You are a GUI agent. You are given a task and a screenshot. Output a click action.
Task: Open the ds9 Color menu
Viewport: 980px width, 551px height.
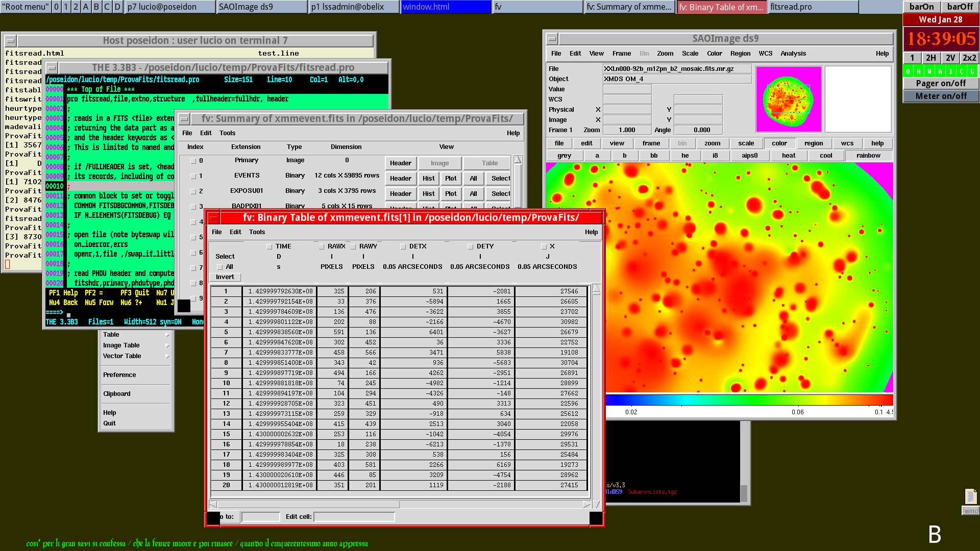714,54
